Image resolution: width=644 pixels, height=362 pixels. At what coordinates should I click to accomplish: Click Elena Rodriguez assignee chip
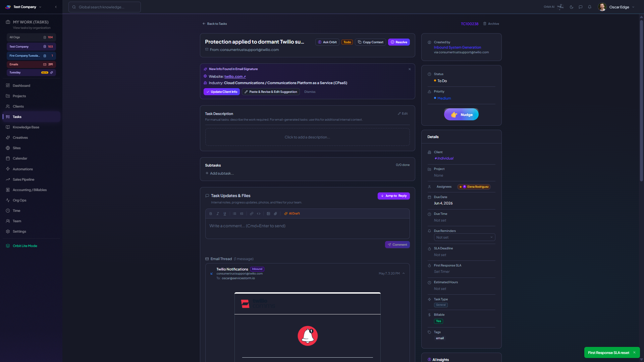474,187
